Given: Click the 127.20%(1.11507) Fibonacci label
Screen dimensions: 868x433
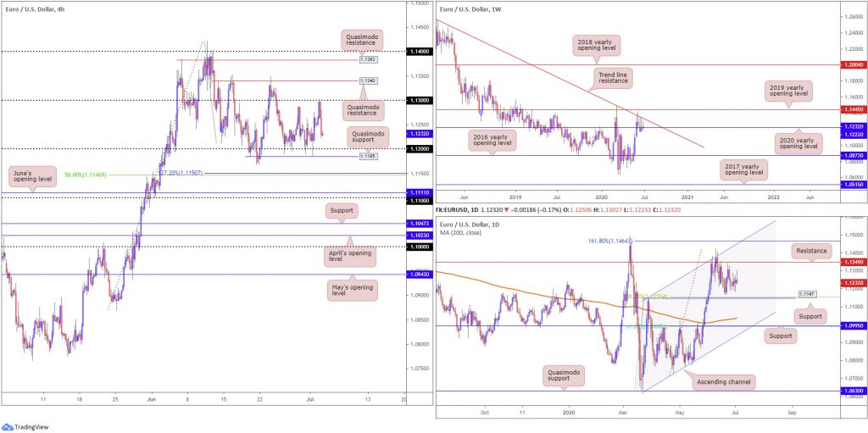Looking at the screenshot, I should (x=180, y=173).
